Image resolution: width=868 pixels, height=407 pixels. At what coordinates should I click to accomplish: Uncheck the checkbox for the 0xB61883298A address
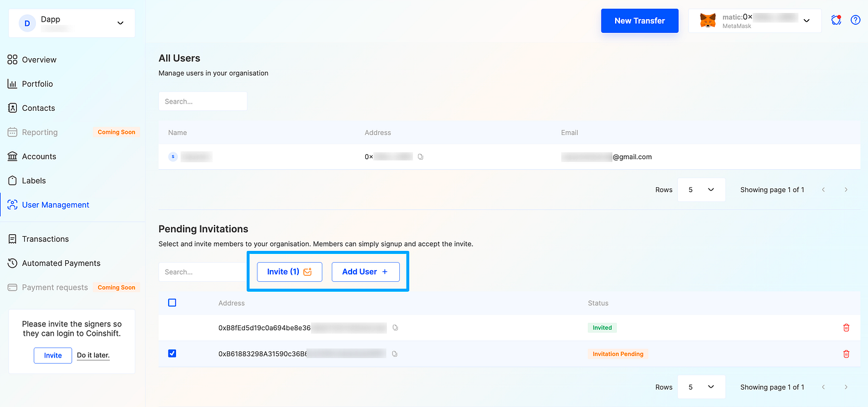(x=172, y=354)
